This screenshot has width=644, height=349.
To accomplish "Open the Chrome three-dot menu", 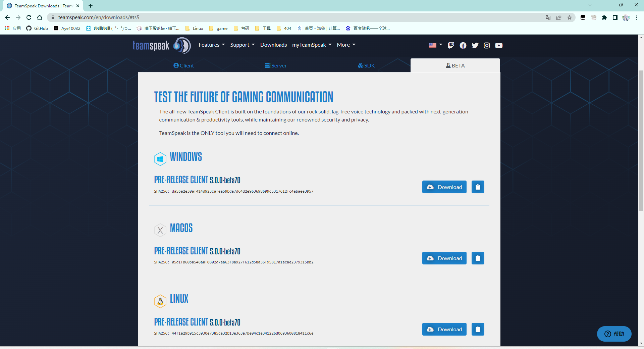I will tap(637, 17).
